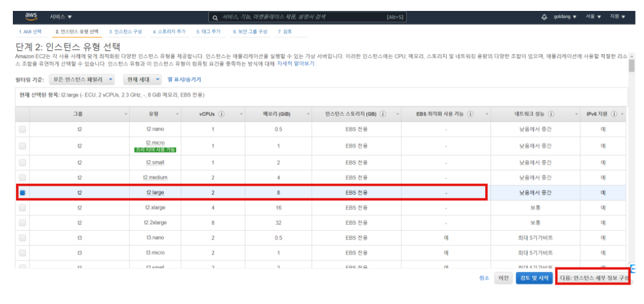Select the t2.nano row checkbox
644x304 pixels.
[x=22, y=129]
